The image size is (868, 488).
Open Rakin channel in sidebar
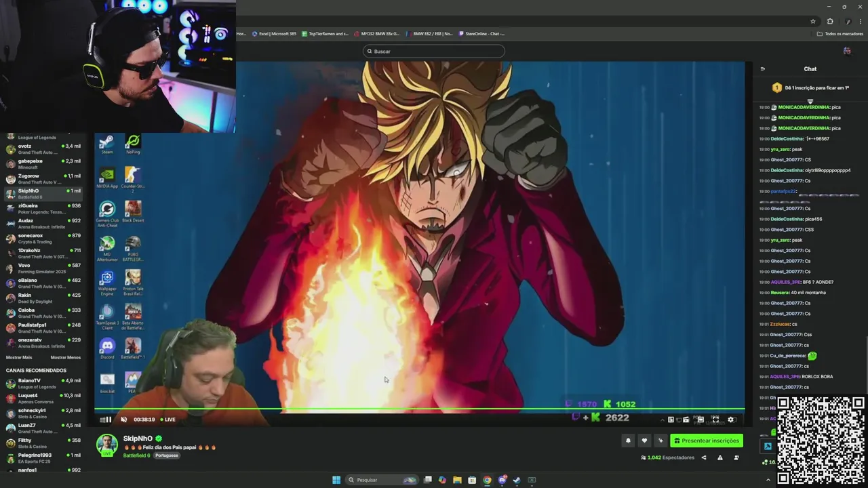(43, 298)
